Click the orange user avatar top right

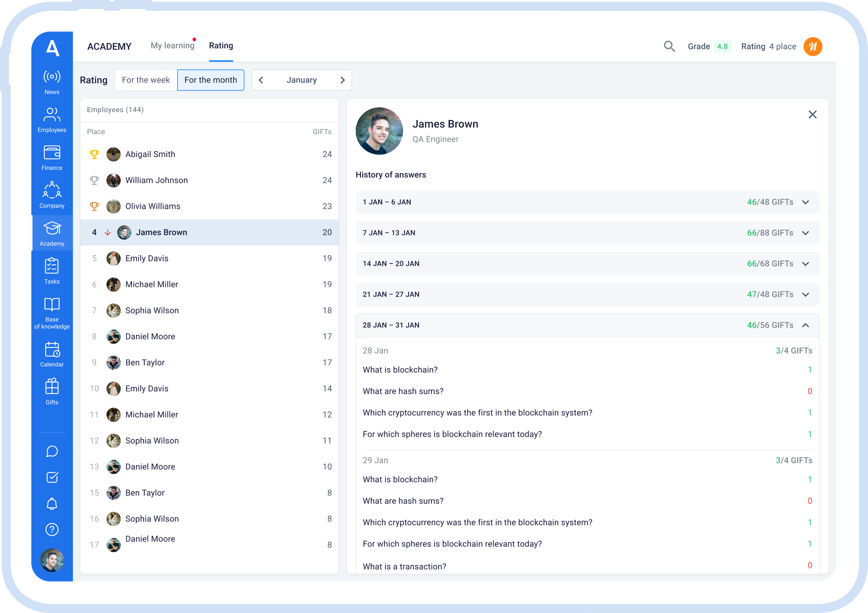[813, 46]
